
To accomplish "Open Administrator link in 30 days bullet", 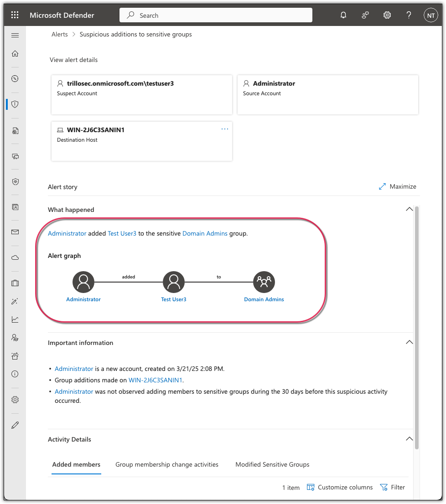I will click(x=74, y=392).
